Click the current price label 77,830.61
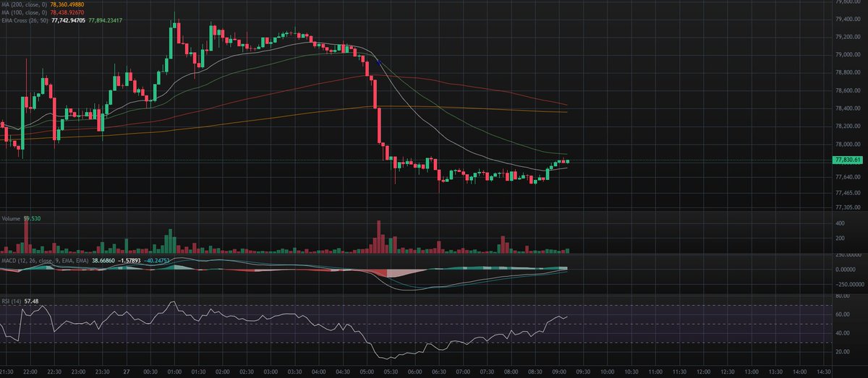This screenshot has width=868, height=378. point(846,160)
